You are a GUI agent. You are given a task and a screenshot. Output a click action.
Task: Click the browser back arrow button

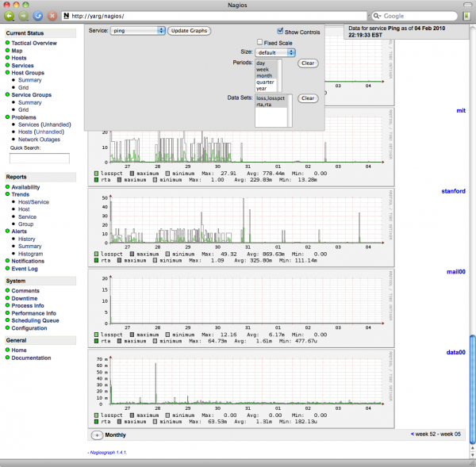coord(10,15)
